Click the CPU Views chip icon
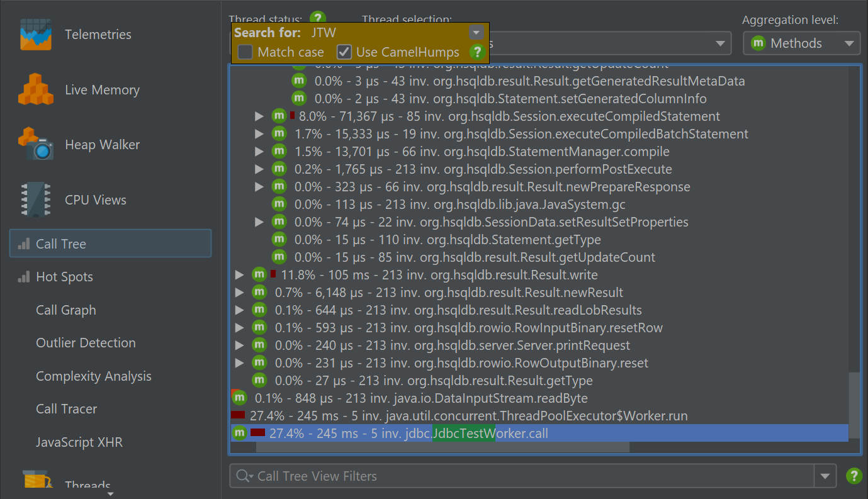 click(x=35, y=199)
